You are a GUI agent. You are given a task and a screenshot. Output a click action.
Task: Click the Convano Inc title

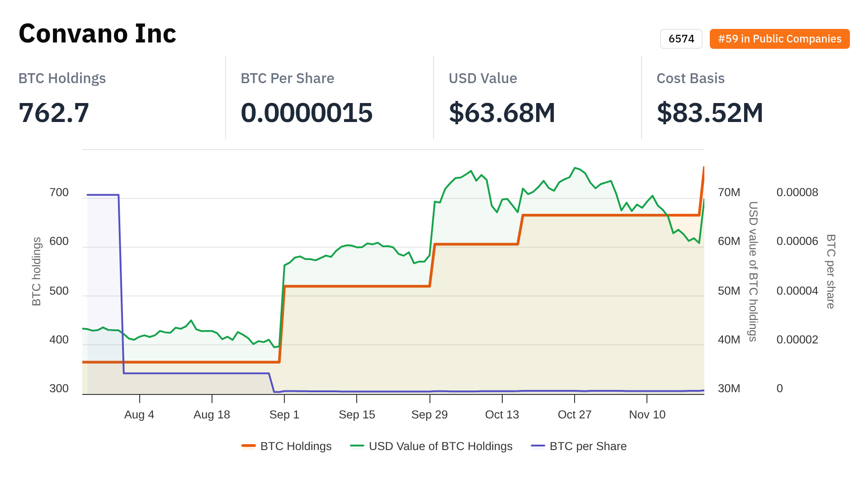(97, 34)
